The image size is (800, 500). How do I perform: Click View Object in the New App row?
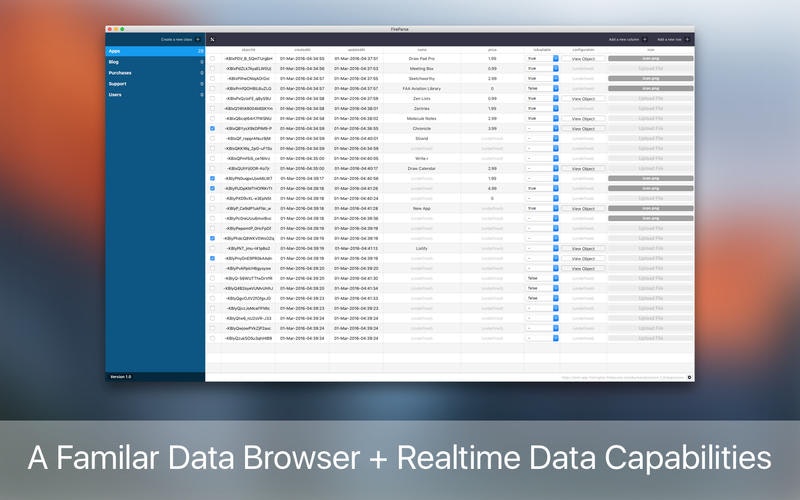coord(583,208)
